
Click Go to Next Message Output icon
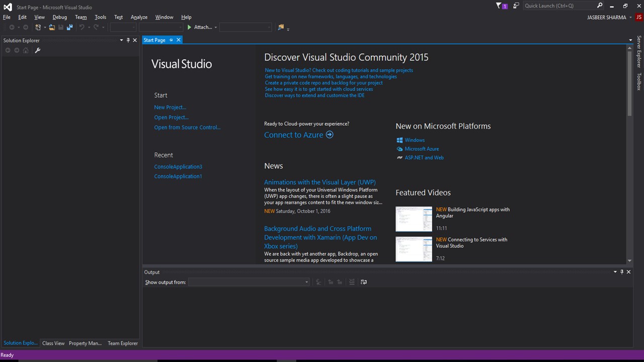pos(340,282)
